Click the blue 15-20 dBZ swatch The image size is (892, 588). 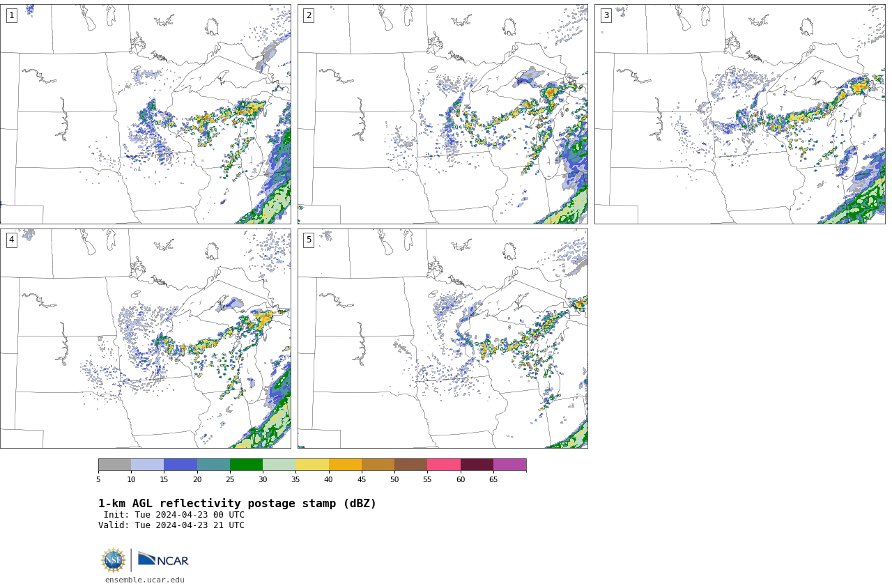click(x=180, y=465)
